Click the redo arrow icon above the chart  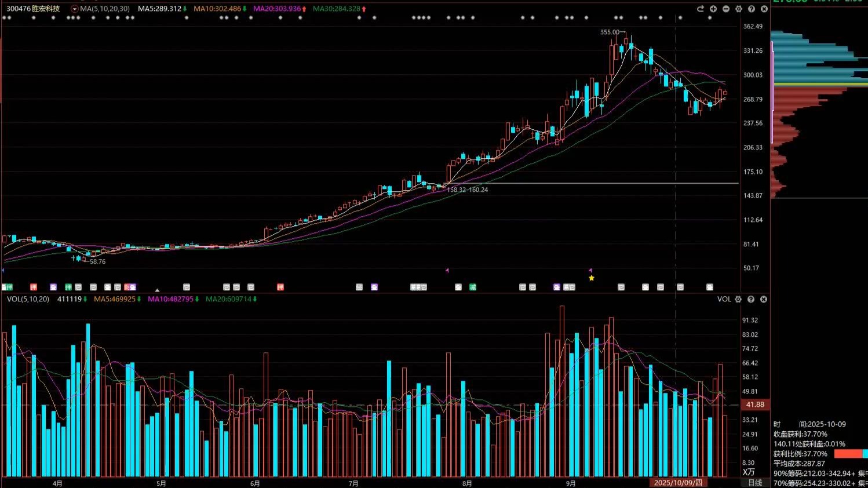click(x=700, y=9)
